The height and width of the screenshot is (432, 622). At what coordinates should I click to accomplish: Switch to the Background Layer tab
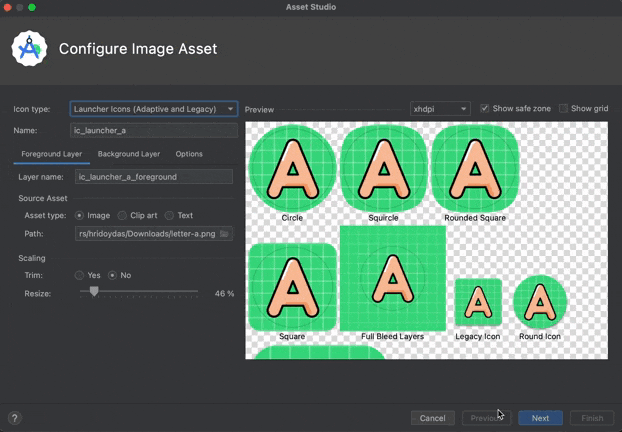coord(129,154)
